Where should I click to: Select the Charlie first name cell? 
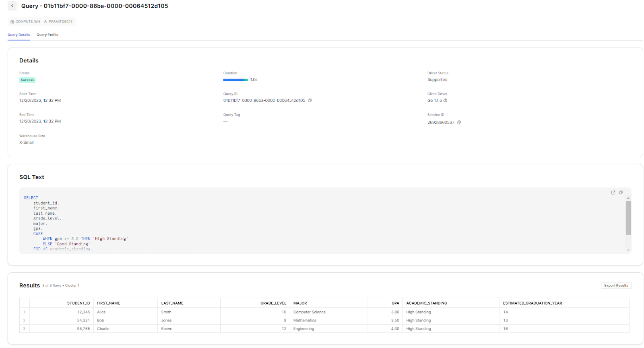tap(126, 329)
